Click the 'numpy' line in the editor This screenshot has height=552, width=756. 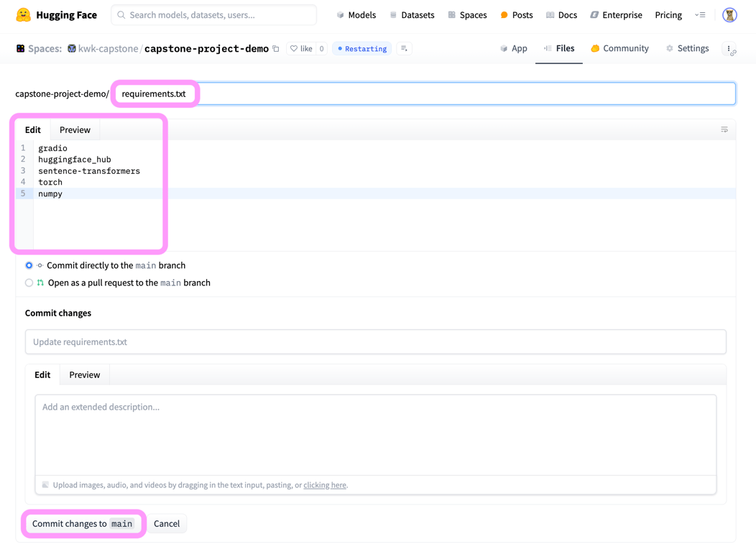[x=50, y=194]
